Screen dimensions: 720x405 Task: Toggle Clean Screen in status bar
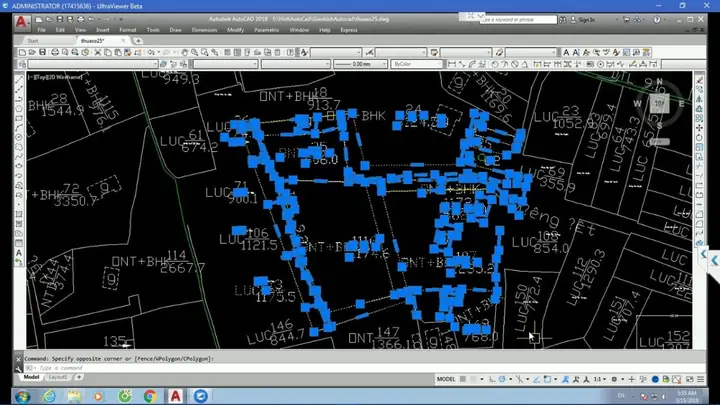[690, 379]
